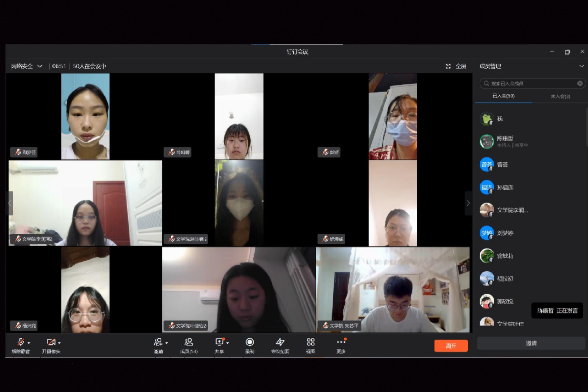This screenshot has height=392, width=588.
Task: Click the 共享 screen share icon
Action: coord(219,342)
